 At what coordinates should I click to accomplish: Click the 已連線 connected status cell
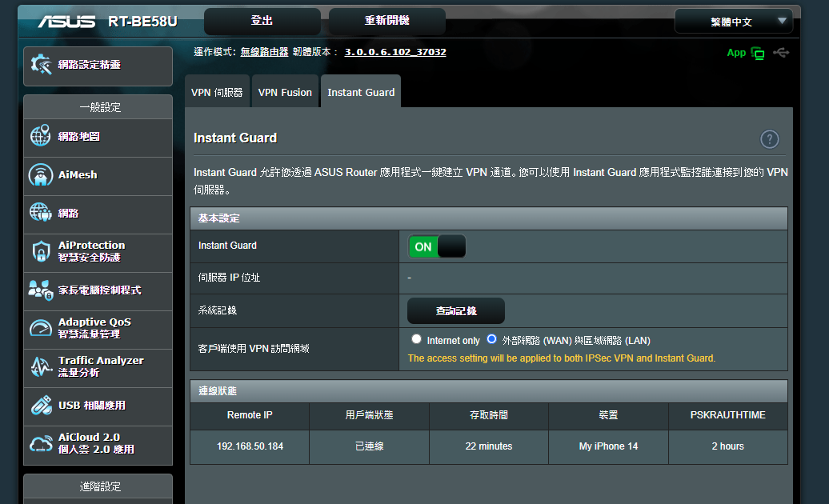pos(369,446)
